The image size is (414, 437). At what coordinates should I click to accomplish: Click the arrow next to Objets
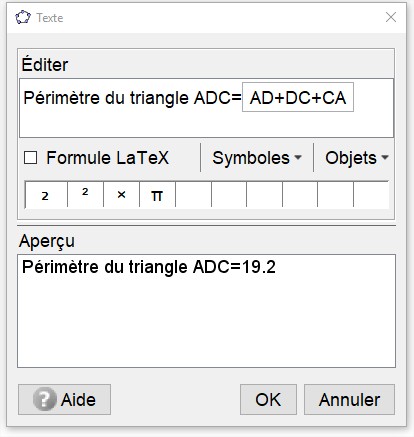[x=385, y=157]
